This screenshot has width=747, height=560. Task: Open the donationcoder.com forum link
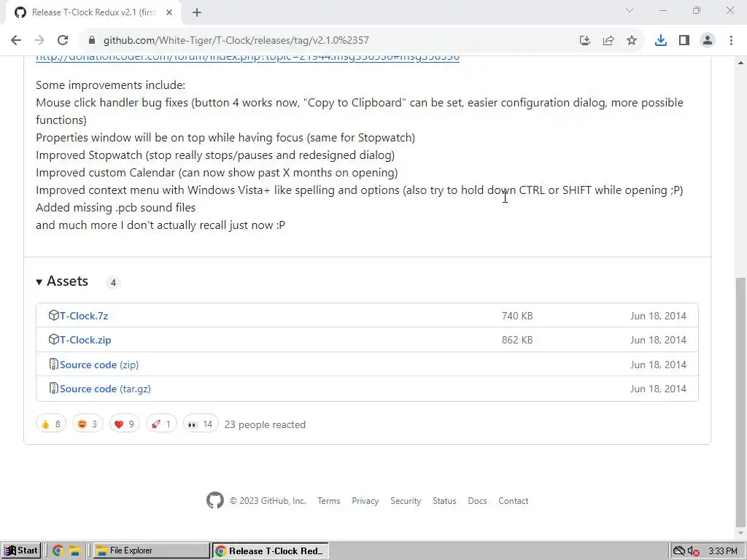coord(248,57)
